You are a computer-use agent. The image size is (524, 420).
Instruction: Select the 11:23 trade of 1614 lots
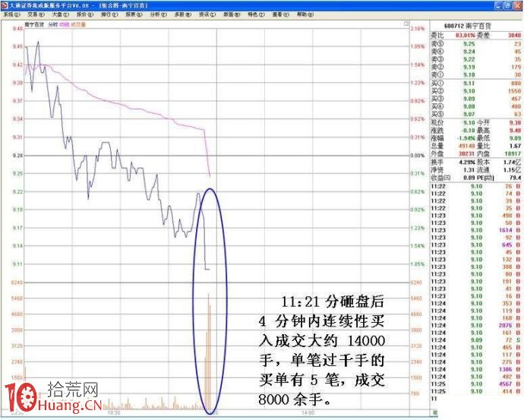pos(476,230)
